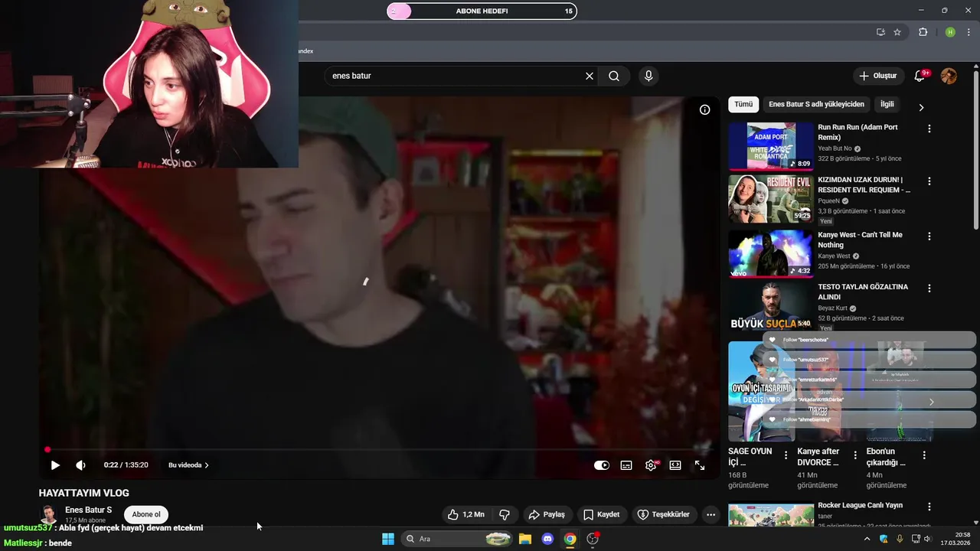Open more actions ellipsis under video

pos(711,514)
